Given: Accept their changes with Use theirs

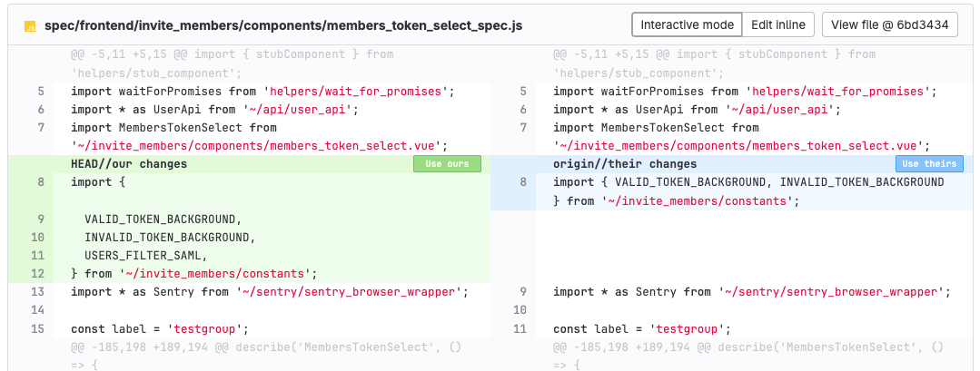Looking at the screenshot, I should tap(929, 164).
